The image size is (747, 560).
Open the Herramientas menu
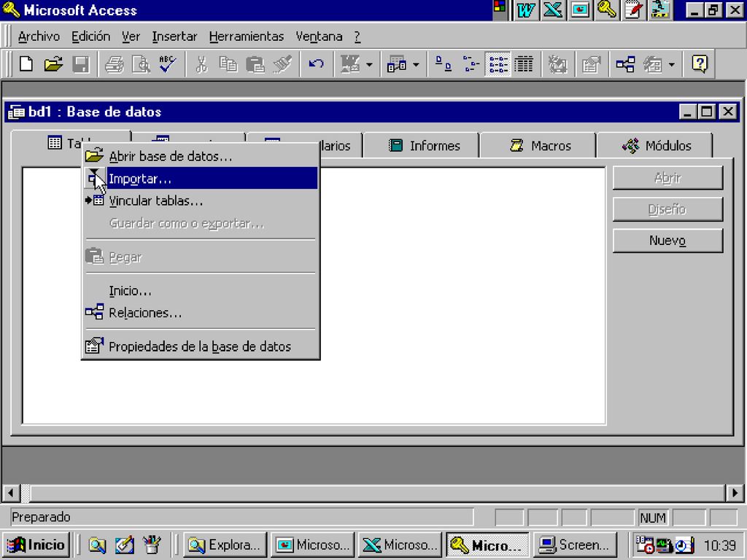tap(247, 36)
